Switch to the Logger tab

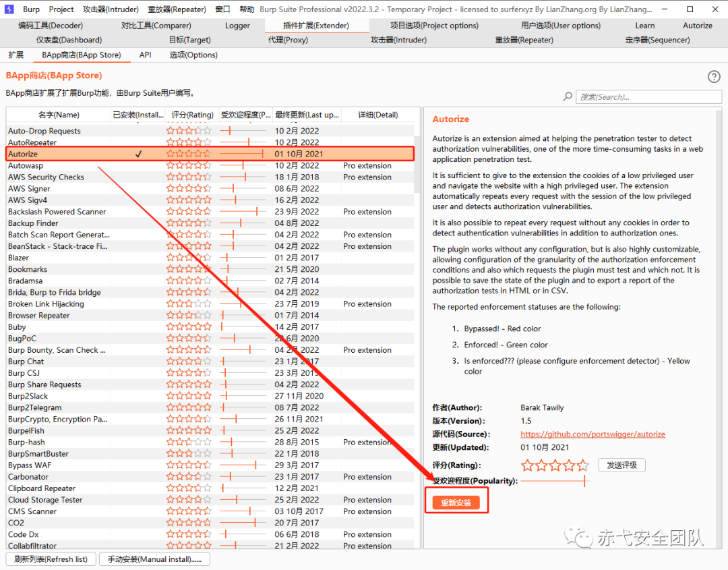(x=238, y=26)
